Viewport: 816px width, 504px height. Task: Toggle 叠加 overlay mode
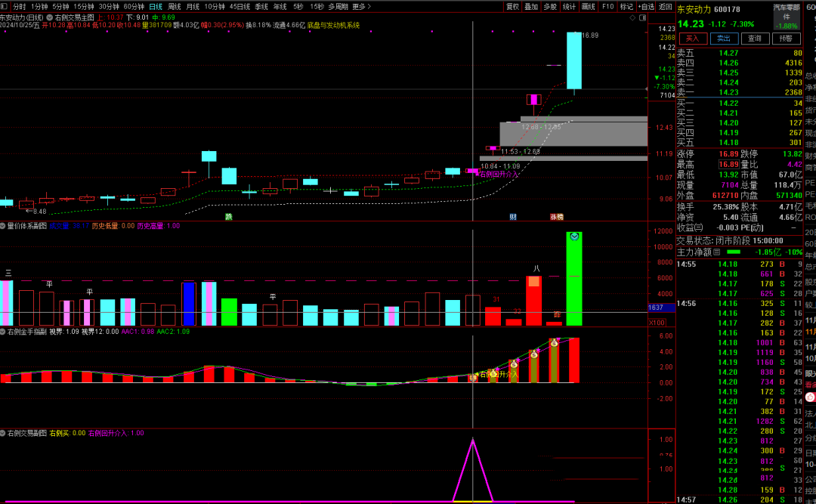[531, 6]
